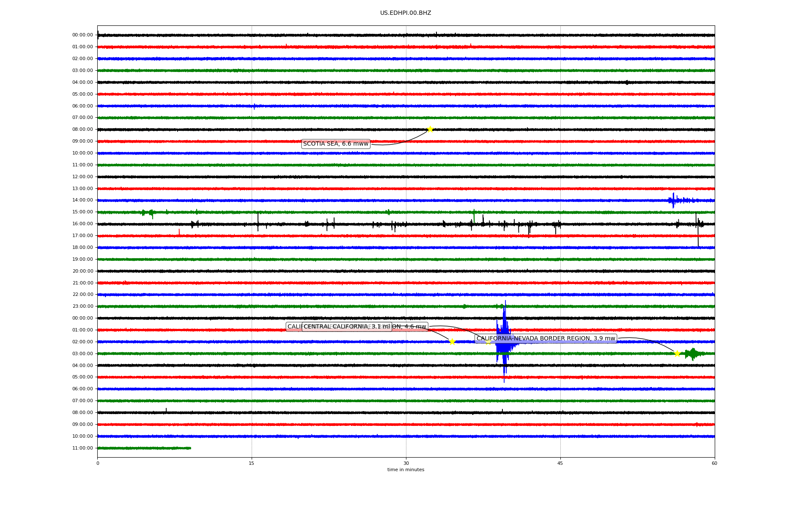Click the x-axis tick label 45
This screenshot has width=812, height=508.
click(x=560, y=463)
